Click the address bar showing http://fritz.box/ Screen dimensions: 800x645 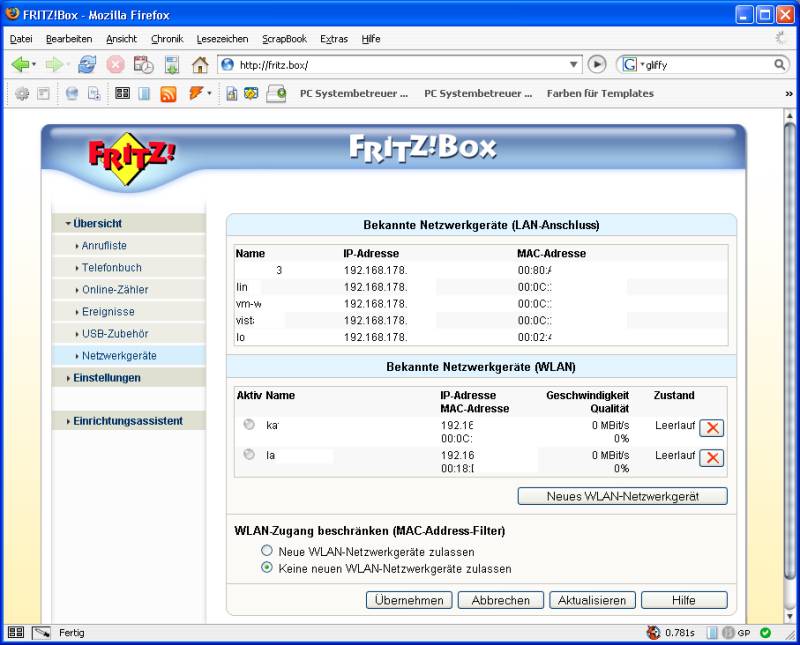click(401, 65)
